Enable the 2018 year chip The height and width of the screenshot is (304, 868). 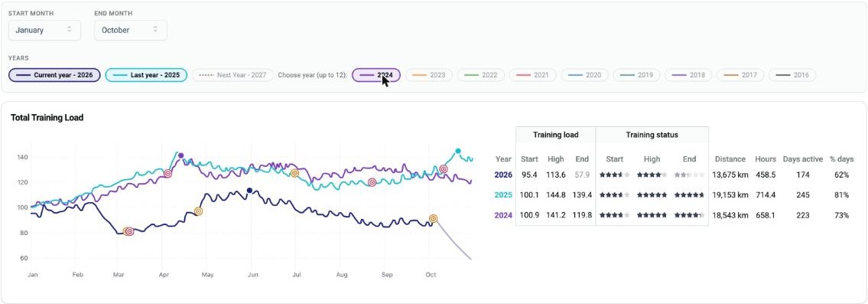point(688,75)
